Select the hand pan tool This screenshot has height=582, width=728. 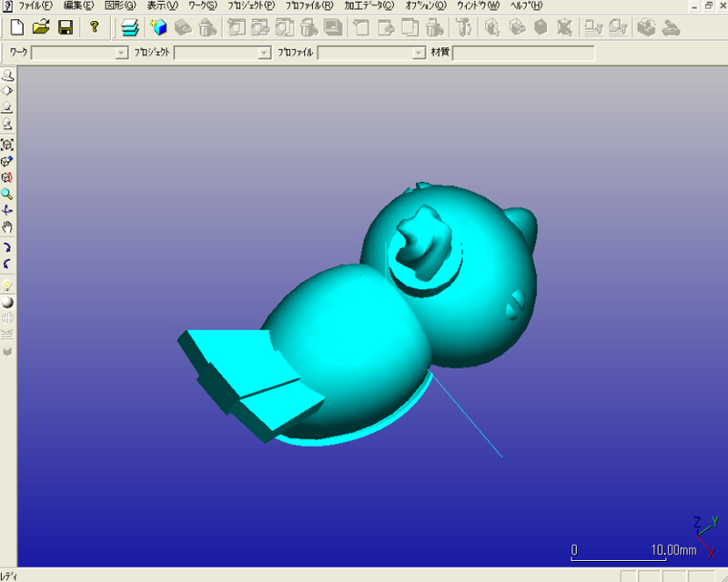7,226
